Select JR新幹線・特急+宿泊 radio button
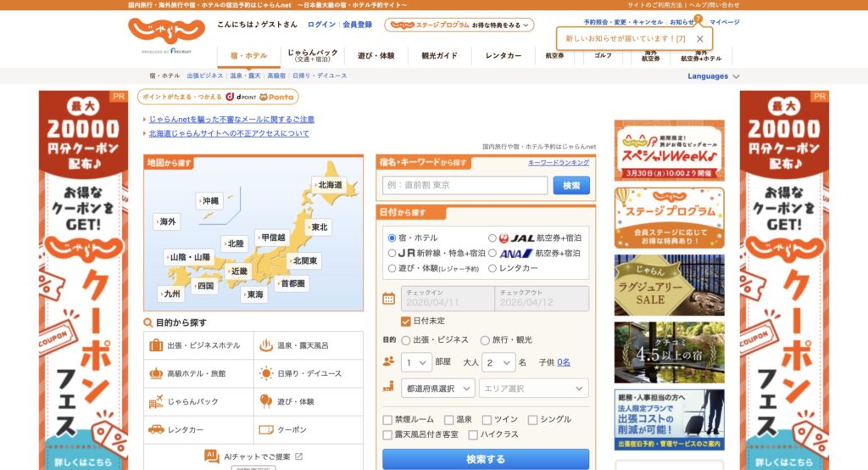This screenshot has height=470, width=868. click(x=392, y=253)
